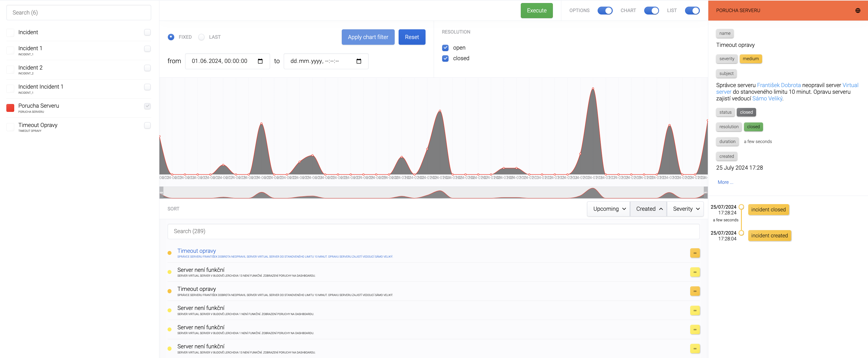This screenshot has width=868, height=358.
Task: Click the left handle of the chart range slider
Action: [162, 192]
